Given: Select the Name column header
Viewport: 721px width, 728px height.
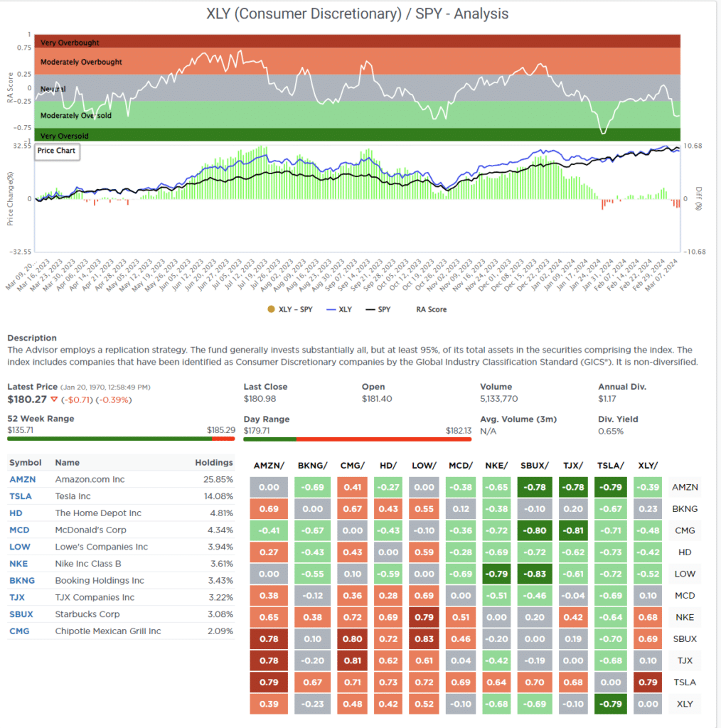Looking at the screenshot, I should click(68, 462).
